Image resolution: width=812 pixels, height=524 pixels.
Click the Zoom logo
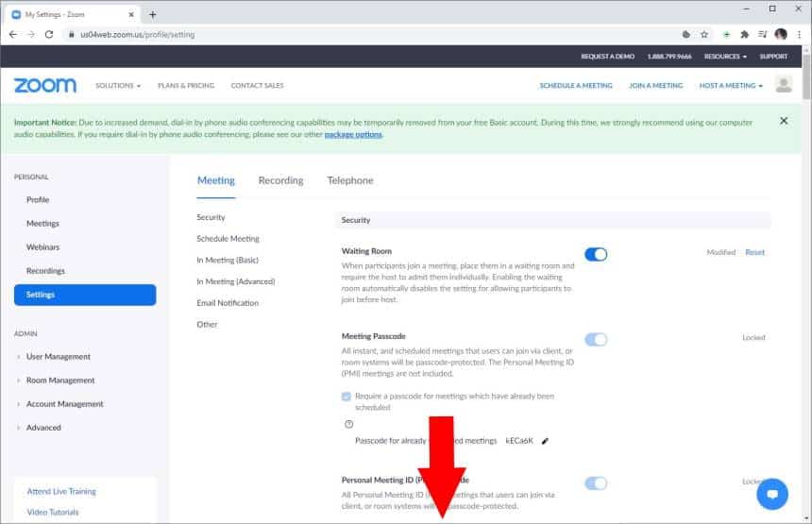tap(45, 85)
